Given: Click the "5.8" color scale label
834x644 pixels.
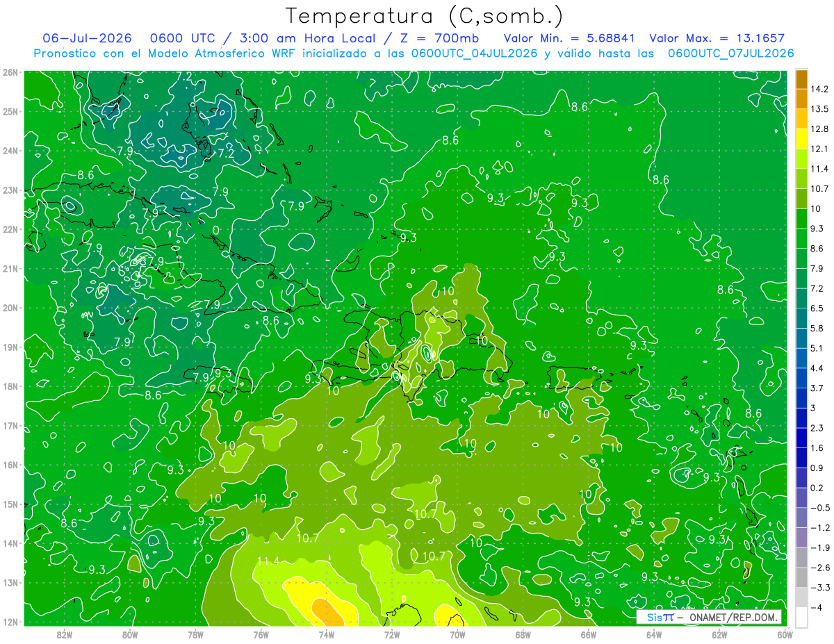Looking at the screenshot, I should click(817, 328).
